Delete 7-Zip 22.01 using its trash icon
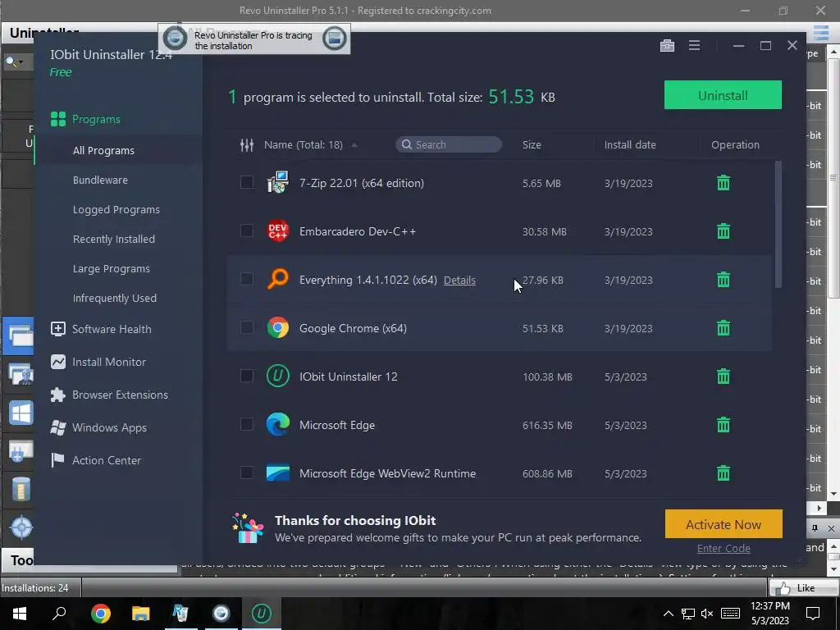Viewport: 840px width, 630px height. pos(724,183)
